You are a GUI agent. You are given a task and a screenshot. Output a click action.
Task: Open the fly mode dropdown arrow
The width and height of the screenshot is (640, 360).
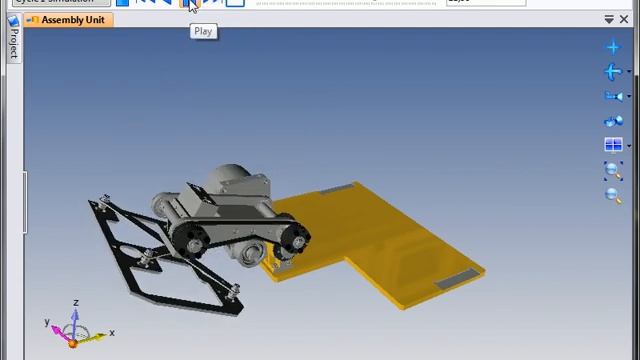[629, 72]
